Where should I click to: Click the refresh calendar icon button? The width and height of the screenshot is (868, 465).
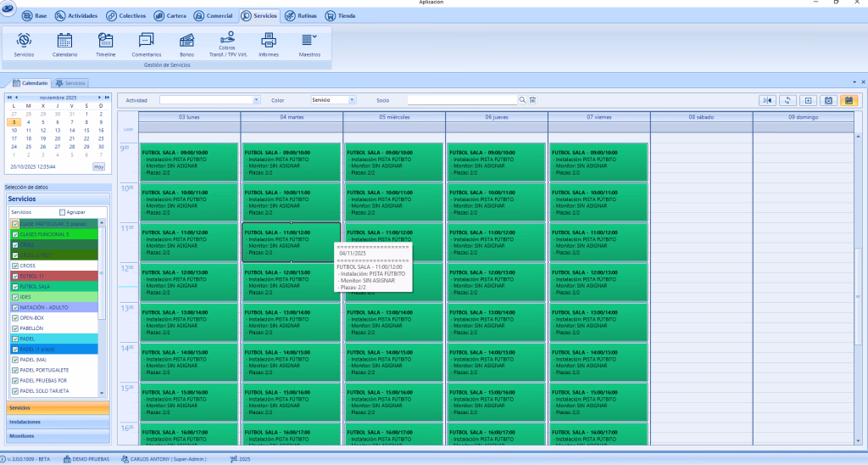click(787, 100)
